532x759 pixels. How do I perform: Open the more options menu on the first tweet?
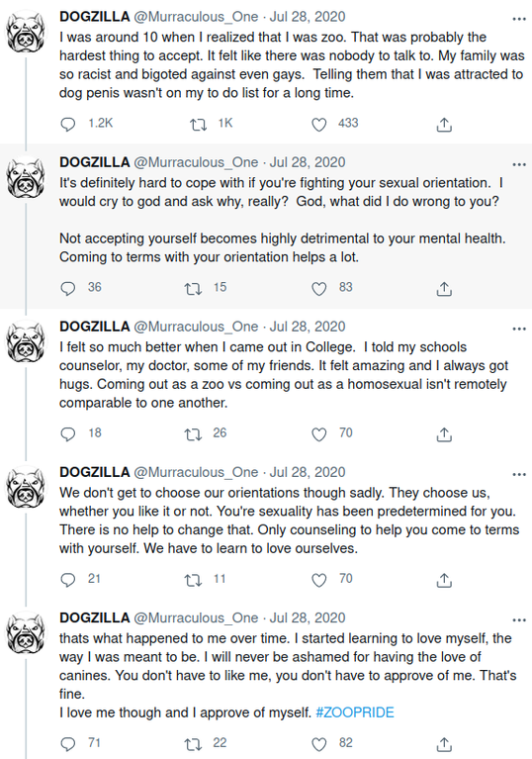pyautogui.click(x=519, y=19)
